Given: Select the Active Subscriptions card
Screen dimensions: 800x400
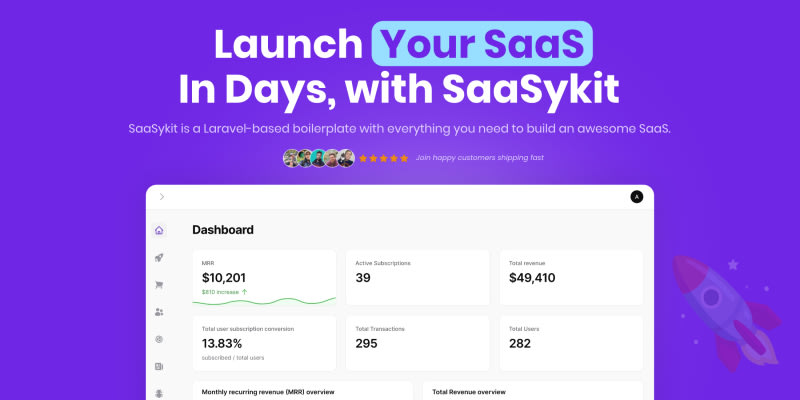Looking at the screenshot, I should click(417, 277).
